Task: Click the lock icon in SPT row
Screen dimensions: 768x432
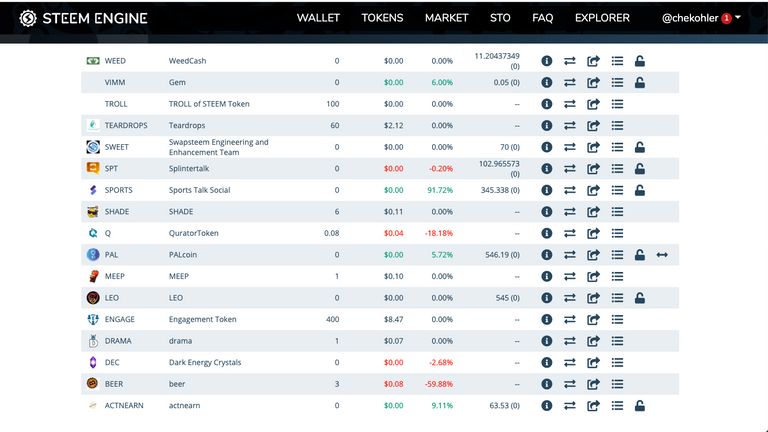Action: pos(640,168)
